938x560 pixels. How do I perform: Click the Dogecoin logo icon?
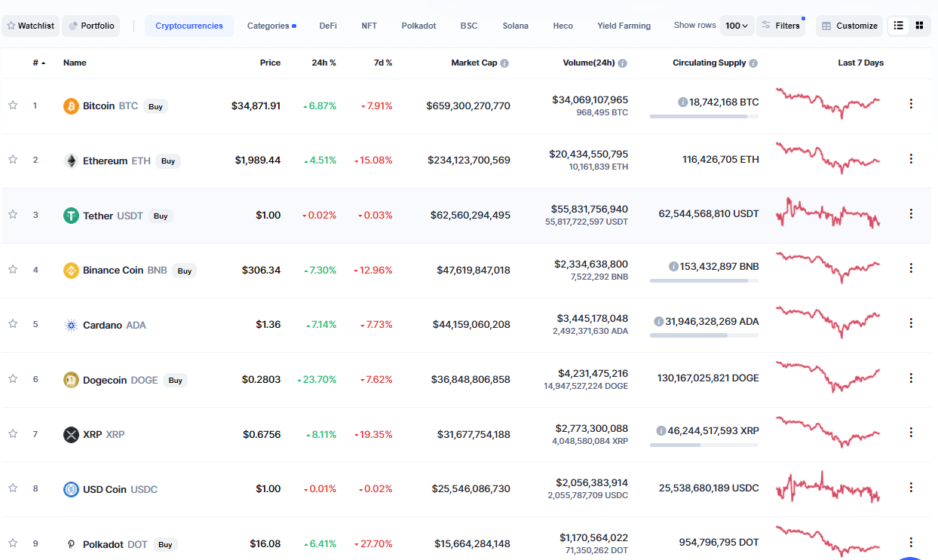(71, 380)
